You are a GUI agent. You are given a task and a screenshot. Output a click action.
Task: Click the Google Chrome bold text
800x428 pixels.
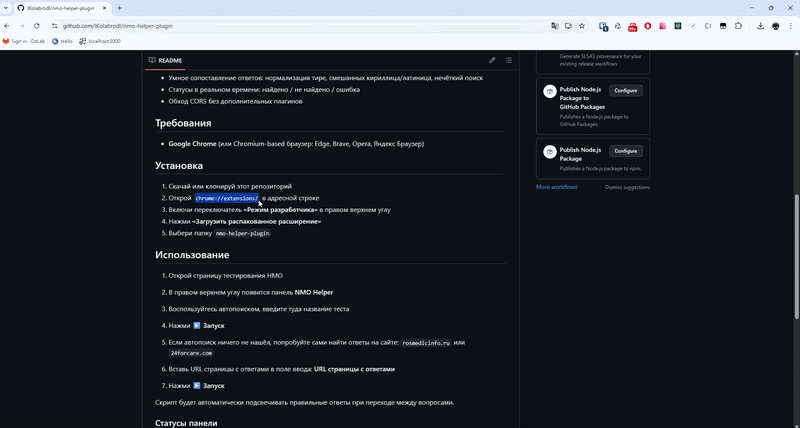pos(192,144)
